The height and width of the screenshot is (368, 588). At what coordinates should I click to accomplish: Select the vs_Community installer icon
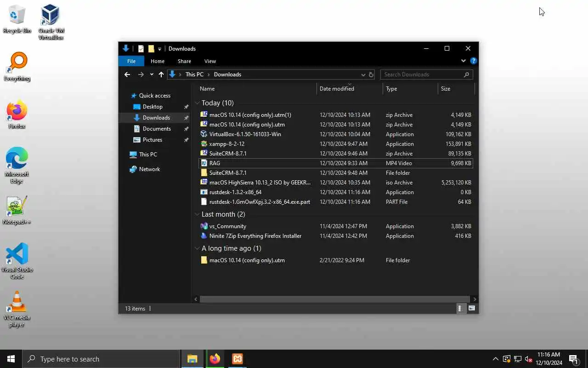click(204, 226)
